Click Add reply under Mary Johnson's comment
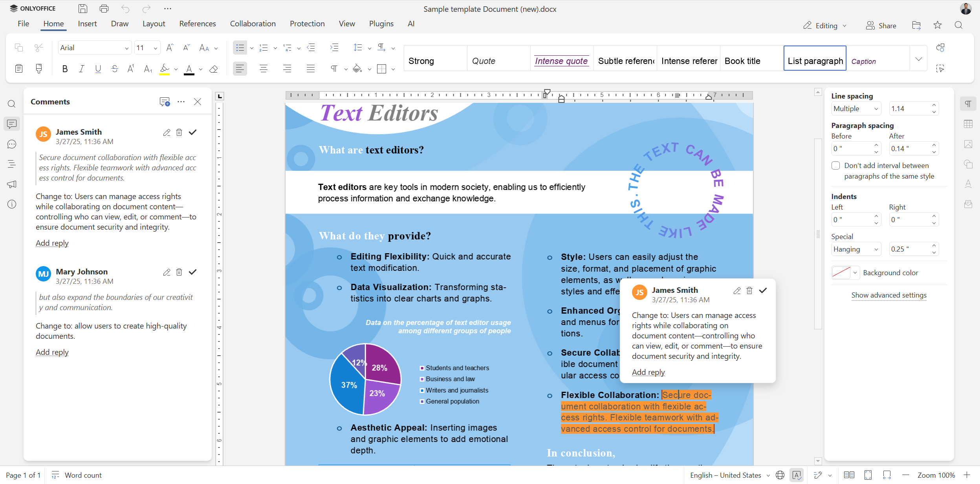Viewport: 980px width, 484px height. click(x=52, y=352)
